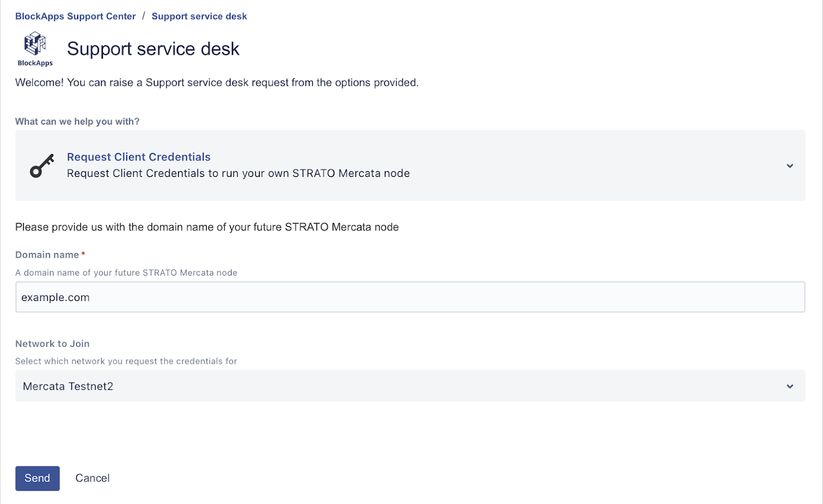Open the BlockApps Support Center breadcrumb link
823x504 pixels.
pyautogui.click(x=75, y=16)
